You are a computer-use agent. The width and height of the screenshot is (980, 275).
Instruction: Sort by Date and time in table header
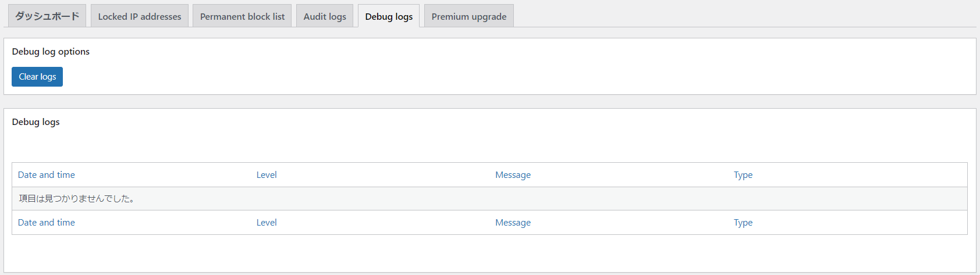[x=47, y=175]
